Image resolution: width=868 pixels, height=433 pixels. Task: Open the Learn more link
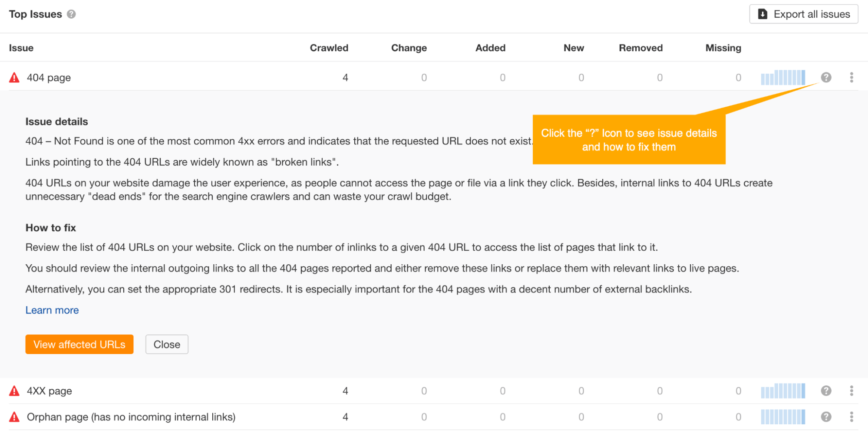pos(52,310)
